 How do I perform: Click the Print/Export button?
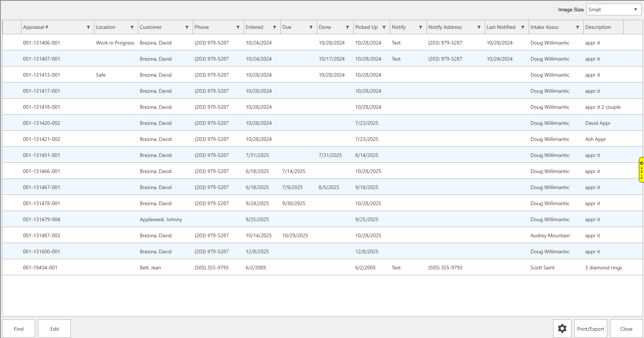coord(590,329)
